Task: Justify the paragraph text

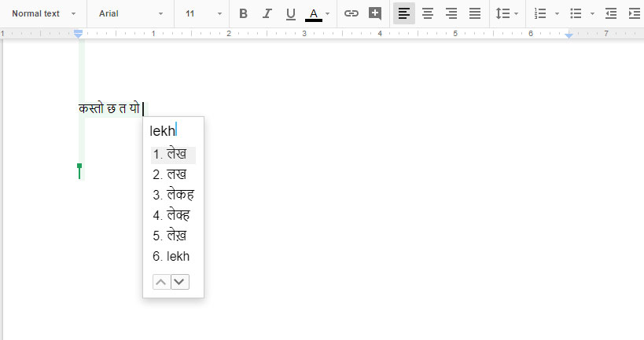Action: pos(475,13)
